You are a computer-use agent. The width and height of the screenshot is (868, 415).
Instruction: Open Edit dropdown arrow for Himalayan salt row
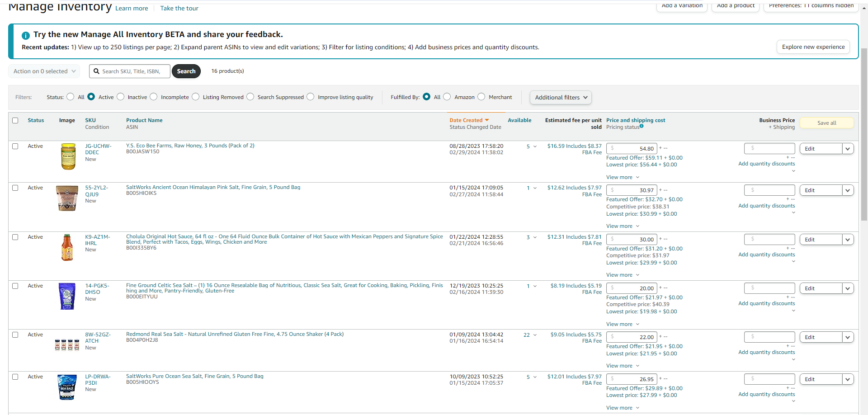click(x=848, y=190)
